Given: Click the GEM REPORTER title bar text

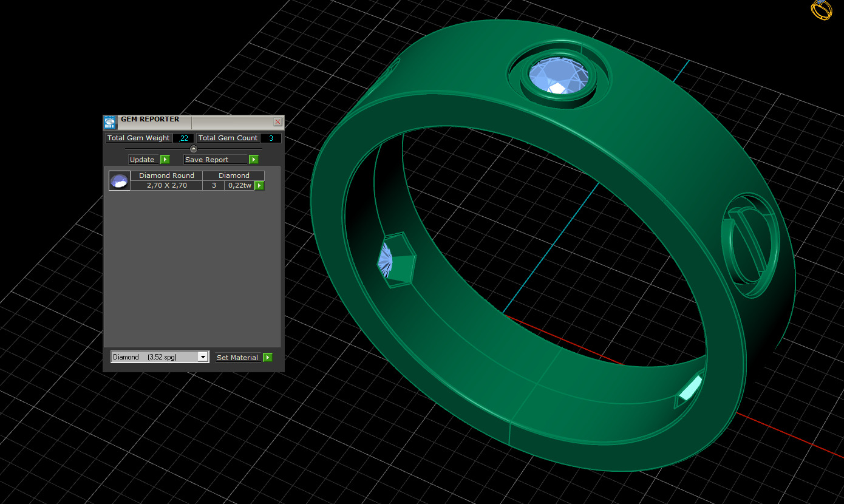Looking at the screenshot, I should (150, 119).
